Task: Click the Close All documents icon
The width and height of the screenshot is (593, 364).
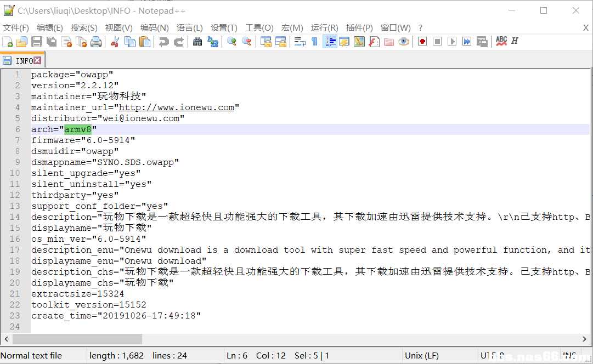Action: (81, 42)
